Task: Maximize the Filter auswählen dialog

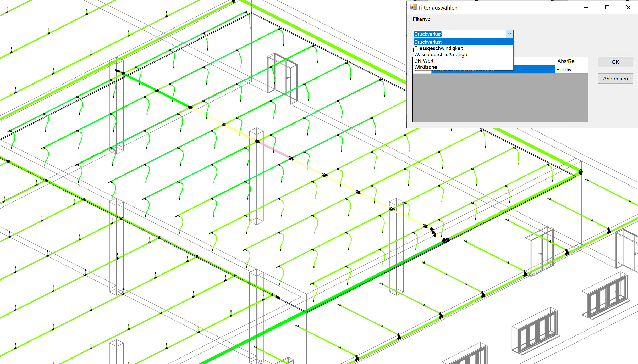Action: 607,8
